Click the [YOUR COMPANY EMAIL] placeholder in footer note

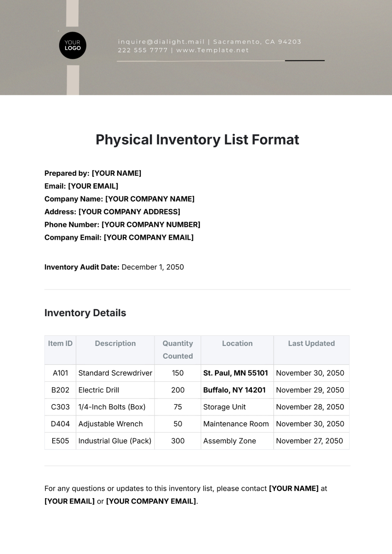(151, 501)
